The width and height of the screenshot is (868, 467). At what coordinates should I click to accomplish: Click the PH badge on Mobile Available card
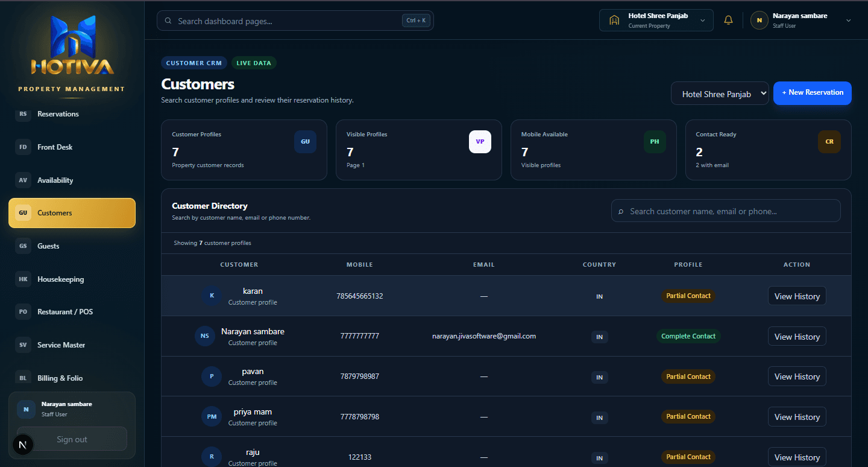(655, 142)
